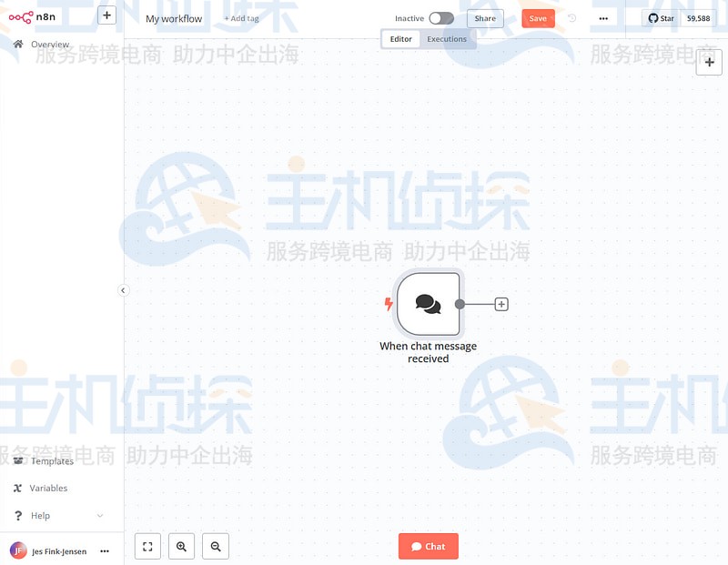Image resolution: width=728 pixels, height=565 pixels.
Task: Collapse the left sidebar with the chevron
Action: click(x=124, y=290)
